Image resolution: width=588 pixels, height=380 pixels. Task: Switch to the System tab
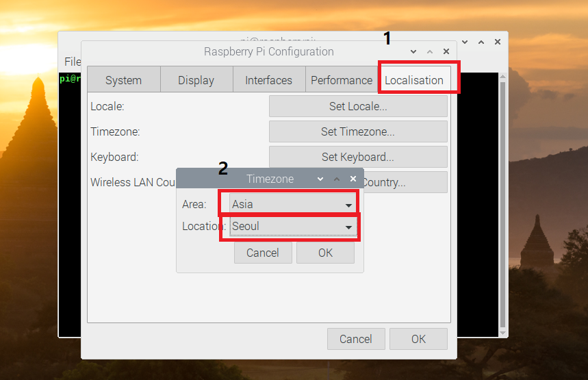click(124, 80)
